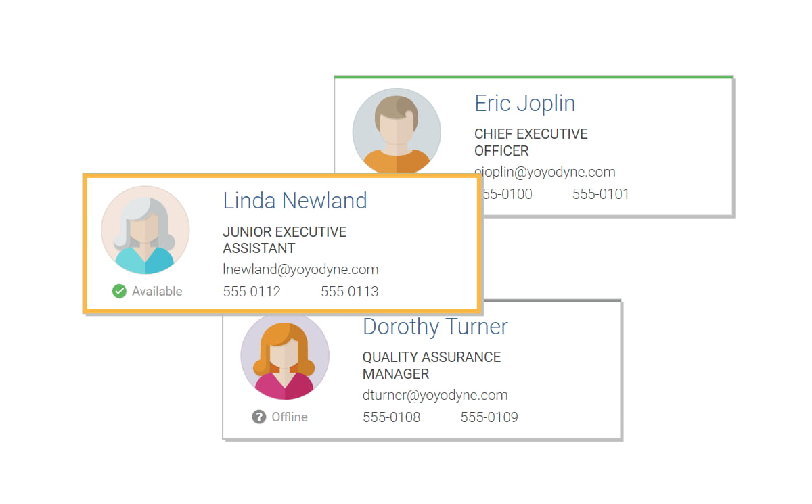Click the Junior Executive Assistant title
Viewport: 812px width, 504px height.
[284, 240]
